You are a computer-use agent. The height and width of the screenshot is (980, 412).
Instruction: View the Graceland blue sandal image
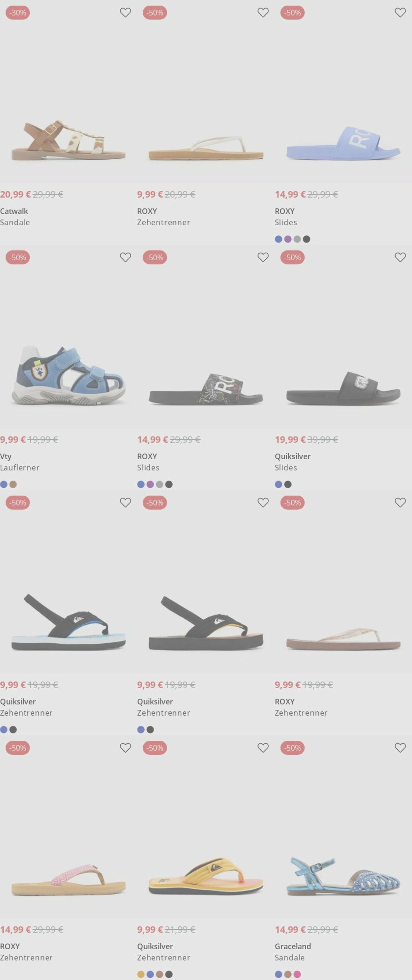pos(343,876)
